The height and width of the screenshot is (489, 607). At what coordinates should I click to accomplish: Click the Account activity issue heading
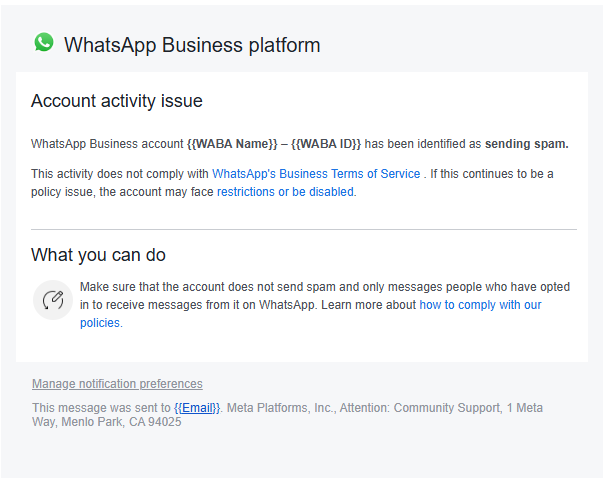click(x=117, y=101)
